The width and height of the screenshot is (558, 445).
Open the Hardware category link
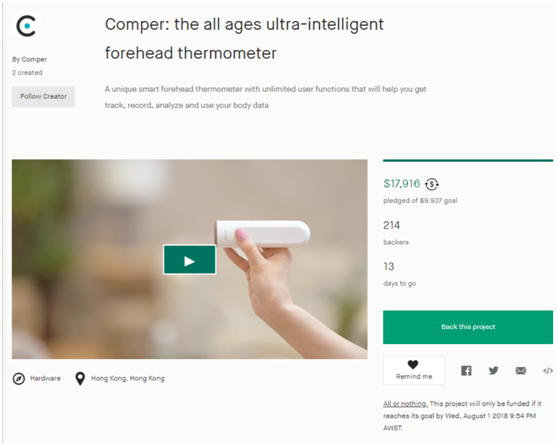[45, 378]
